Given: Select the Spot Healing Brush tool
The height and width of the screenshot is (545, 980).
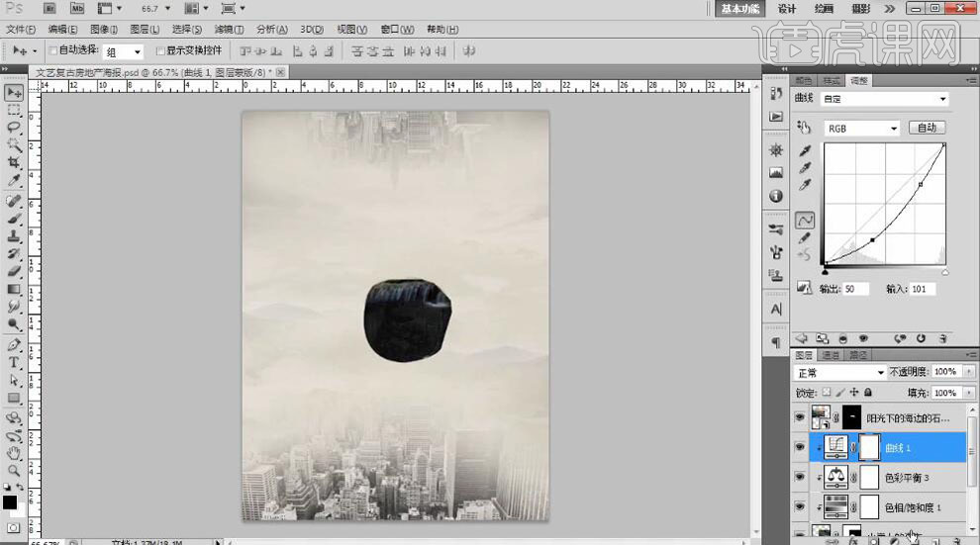Looking at the screenshot, I should pos(14,201).
